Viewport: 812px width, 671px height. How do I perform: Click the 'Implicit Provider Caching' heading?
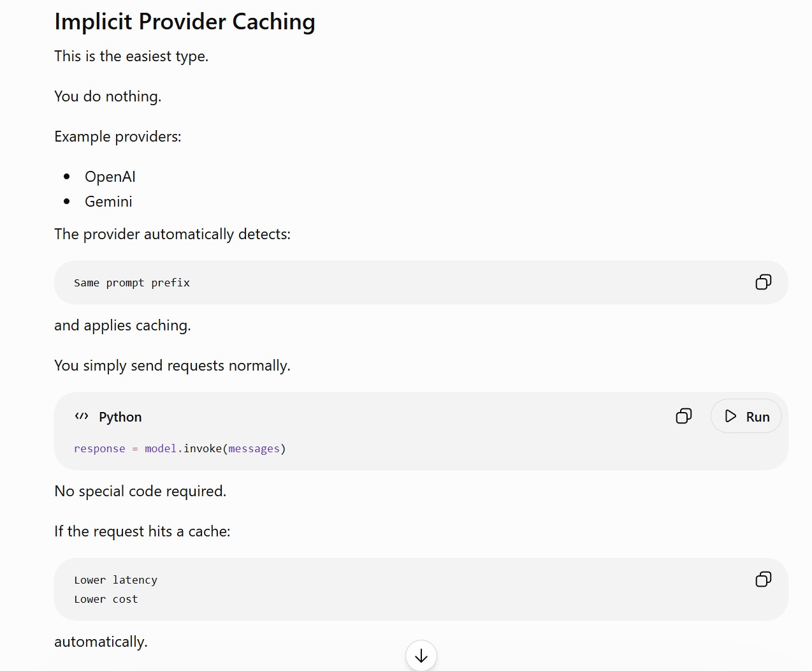click(x=185, y=22)
